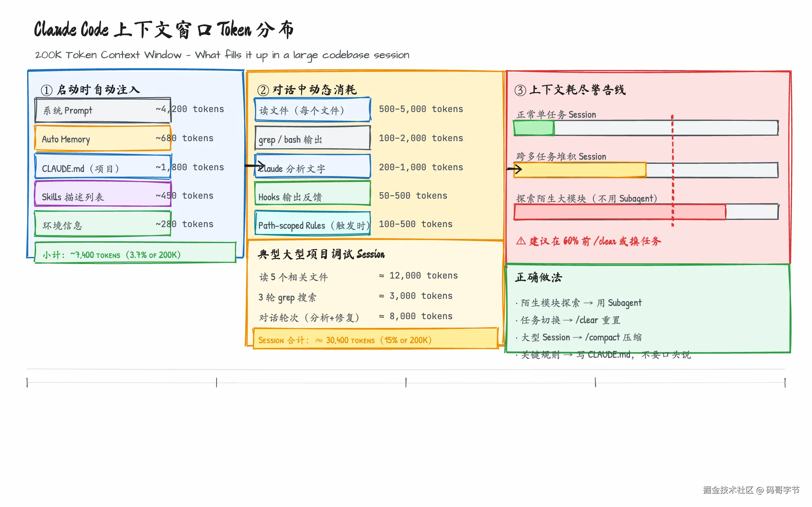Click the tip '任务切换 → /clear 重置'
This screenshot has width=812, height=507.
click(x=568, y=320)
